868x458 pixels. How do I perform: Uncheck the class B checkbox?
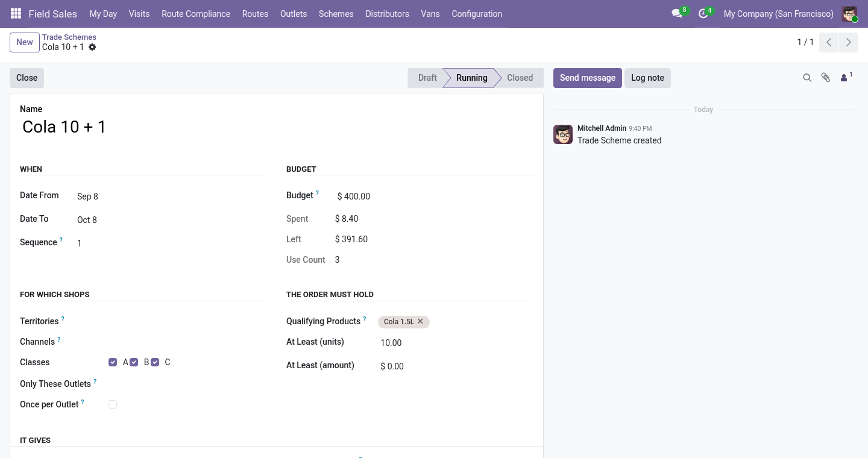(x=134, y=362)
